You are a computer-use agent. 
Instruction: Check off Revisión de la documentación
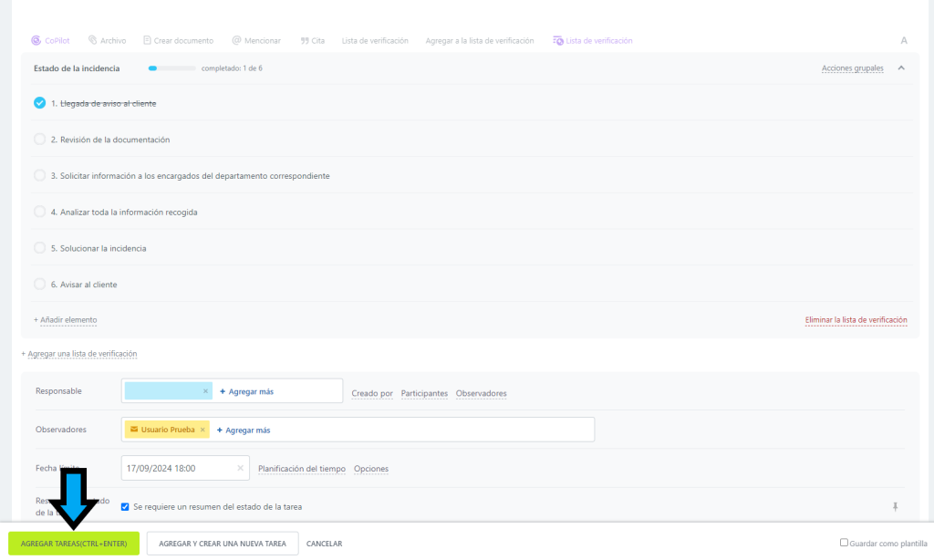point(39,140)
